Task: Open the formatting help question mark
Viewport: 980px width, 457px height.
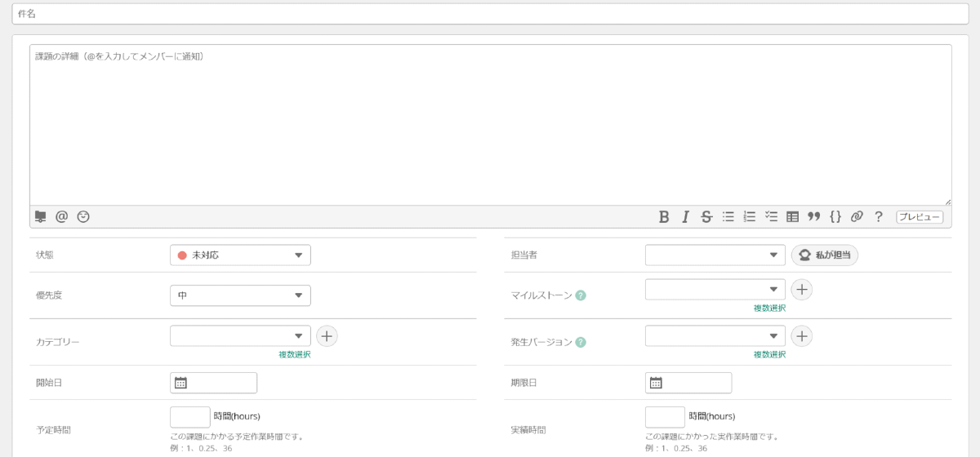Action: 879,216
